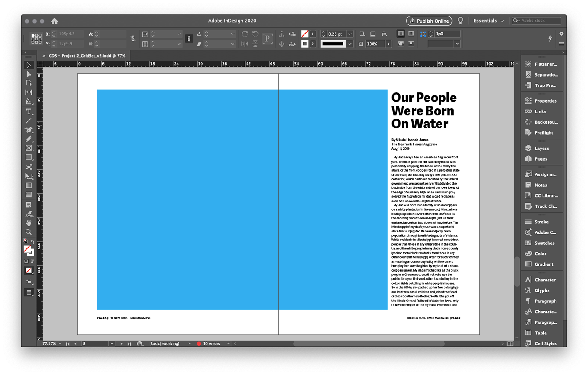588x375 pixels.
Task: Select the Hand tool
Action: coord(29,223)
